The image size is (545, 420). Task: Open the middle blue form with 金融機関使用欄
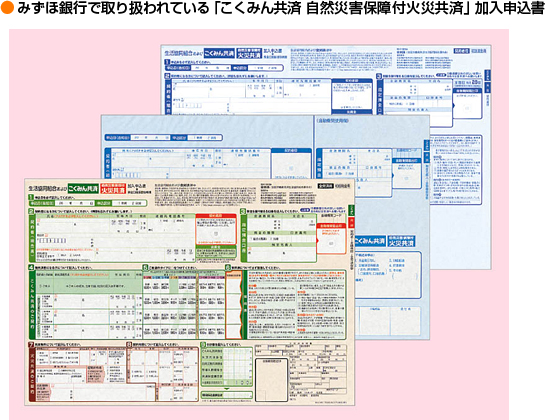265,147
